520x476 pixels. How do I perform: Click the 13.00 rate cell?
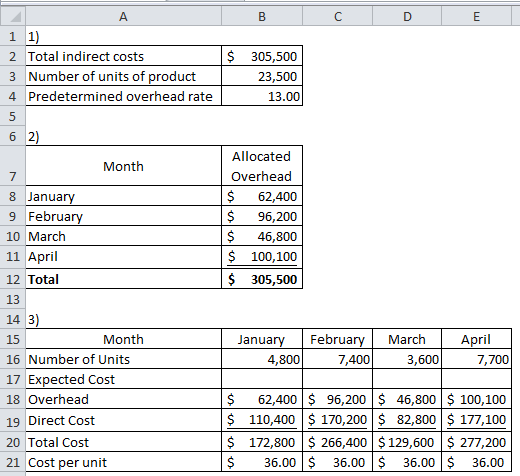[x=262, y=96]
